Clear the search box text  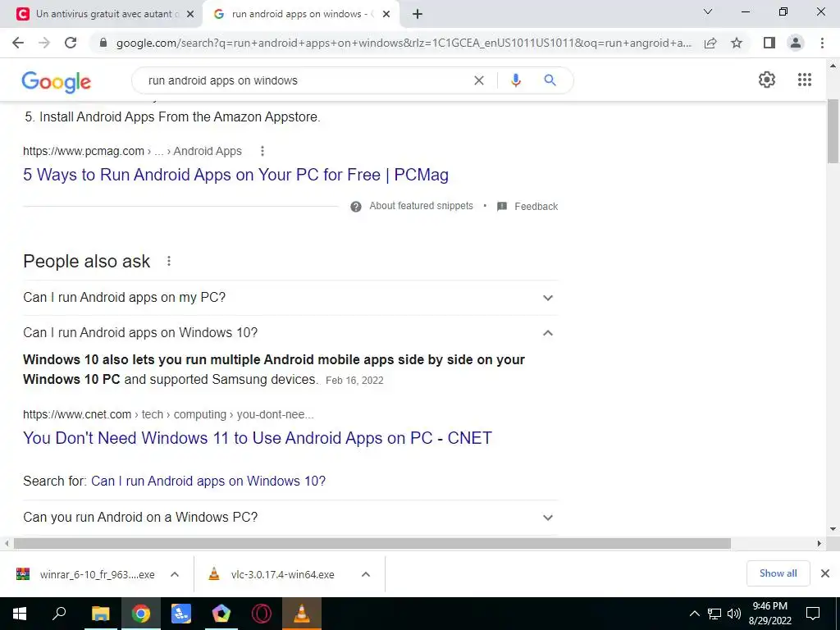(479, 80)
